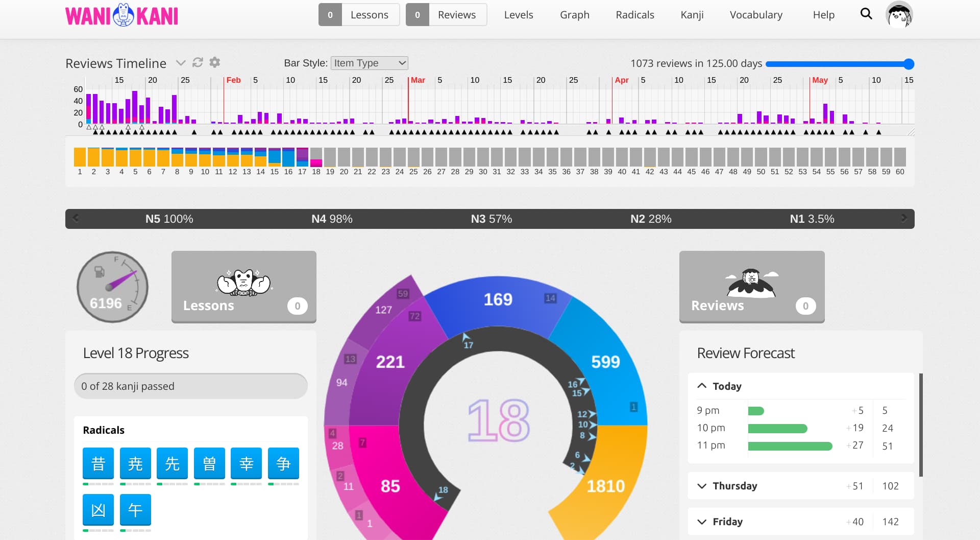Open the Lessons nav button
Screen dimensions: 980x540
[359, 15]
